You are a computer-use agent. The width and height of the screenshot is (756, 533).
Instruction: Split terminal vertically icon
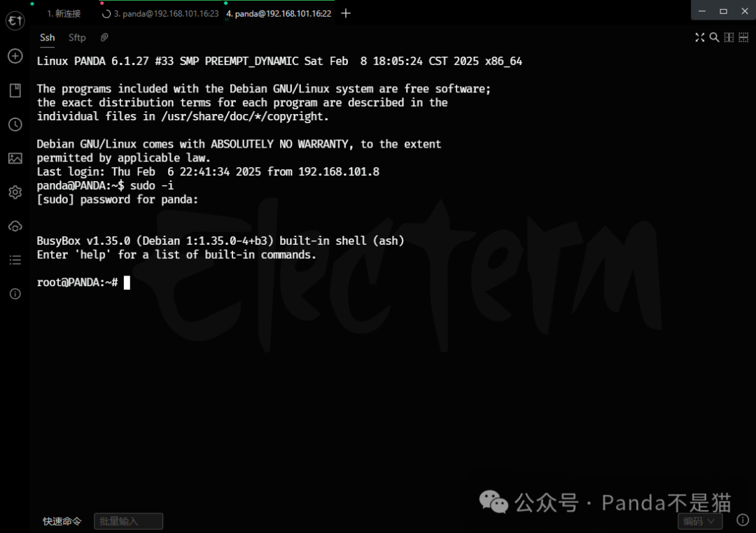[x=729, y=38]
